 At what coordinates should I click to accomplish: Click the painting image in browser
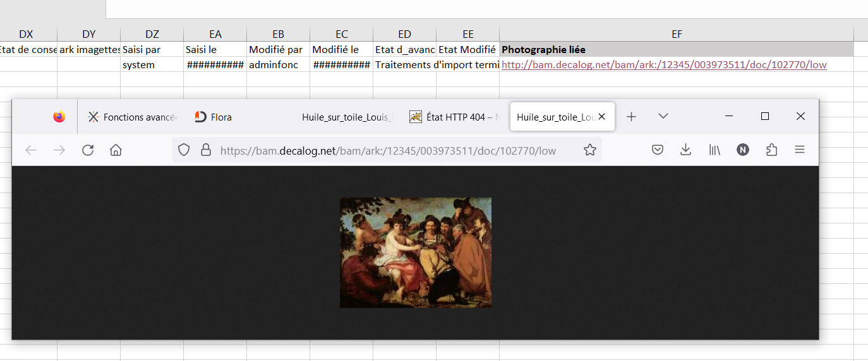click(x=416, y=252)
